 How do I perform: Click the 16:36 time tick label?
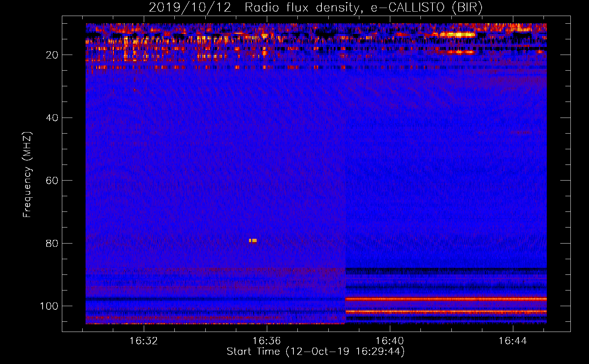point(267,341)
